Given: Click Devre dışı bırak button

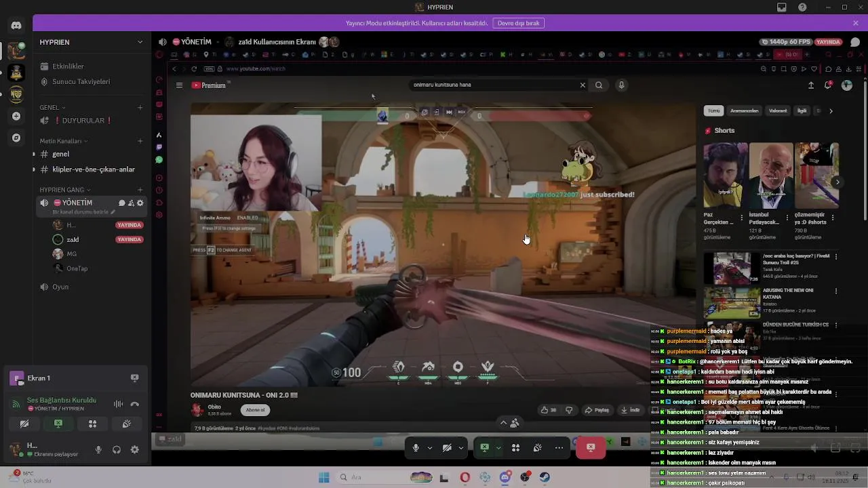Looking at the screenshot, I should 519,23.
